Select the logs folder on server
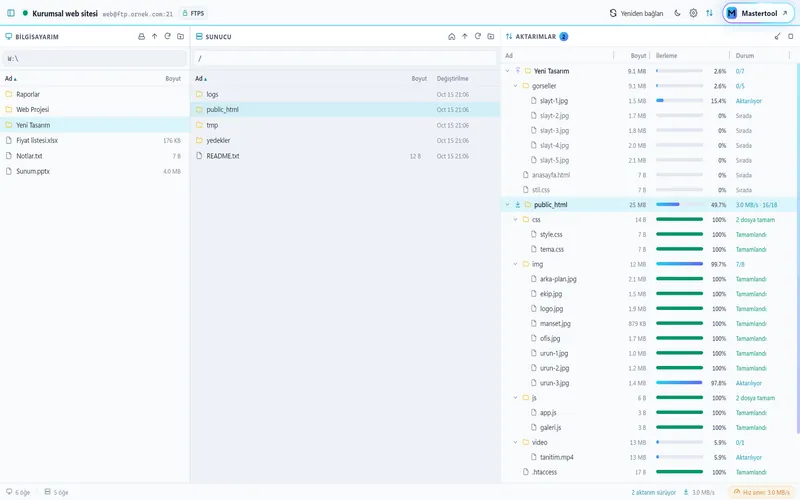This screenshot has width=800, height=500. pyautogui.click(x=345, y=94)
